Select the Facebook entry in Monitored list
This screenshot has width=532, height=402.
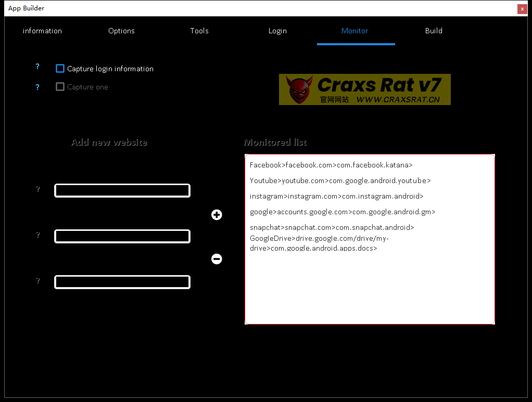pos(332,165)
